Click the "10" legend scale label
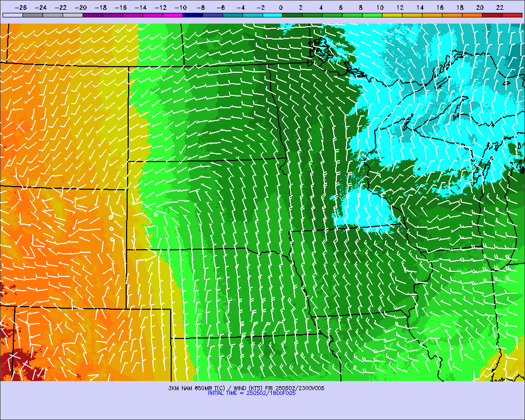 click(380, 7)
